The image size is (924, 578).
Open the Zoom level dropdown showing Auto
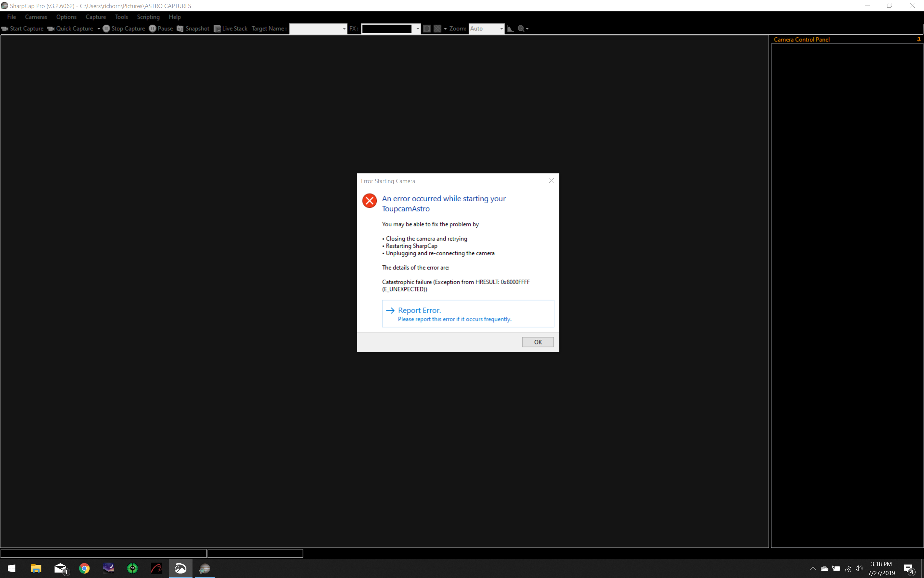click(486, 29)
